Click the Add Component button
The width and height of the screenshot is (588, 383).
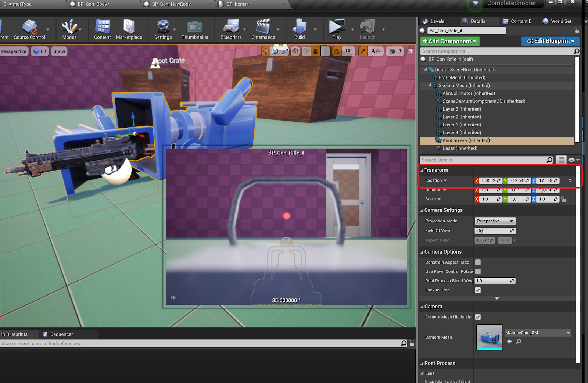click(449, 41)
